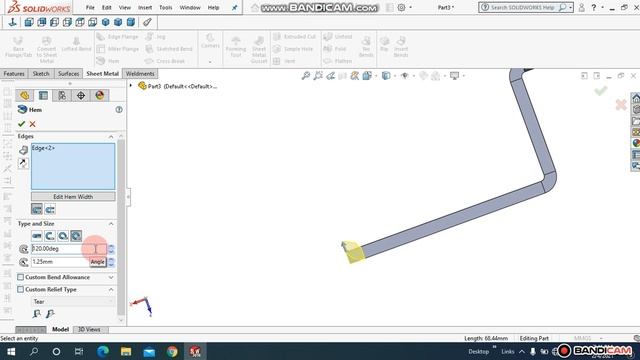The width and height of the screenshot is (640, 360).
Task: Open the Options gear icon in title bar
Action: click(x=401, y=7)
